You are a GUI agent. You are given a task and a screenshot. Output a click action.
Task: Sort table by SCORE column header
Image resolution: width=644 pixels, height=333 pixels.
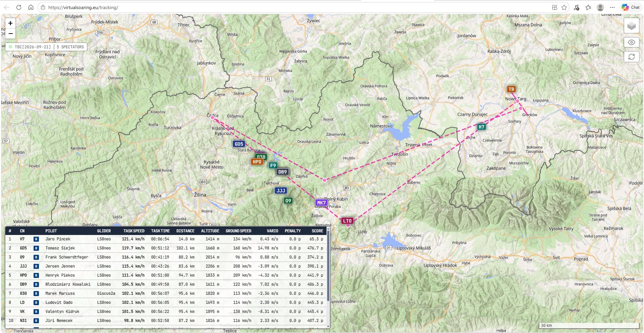click(317, 231)
